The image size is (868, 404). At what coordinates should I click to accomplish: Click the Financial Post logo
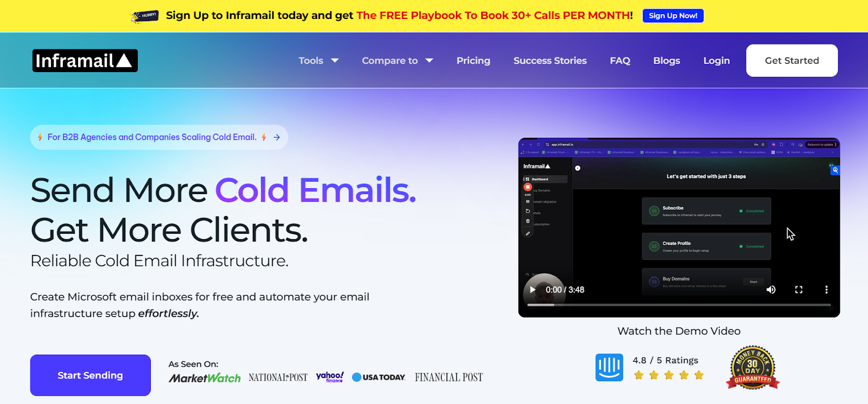point(449,377)
